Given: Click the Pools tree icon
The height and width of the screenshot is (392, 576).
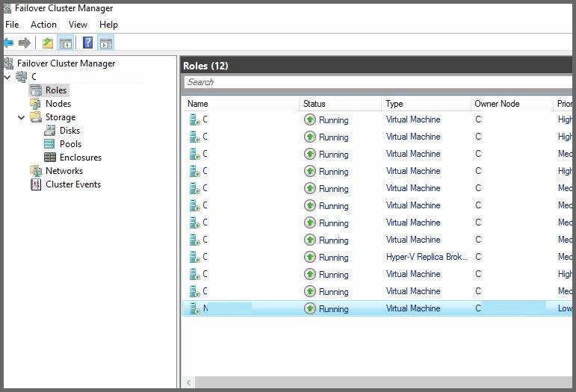Looking at the screenshot, I should click(49, 144).
